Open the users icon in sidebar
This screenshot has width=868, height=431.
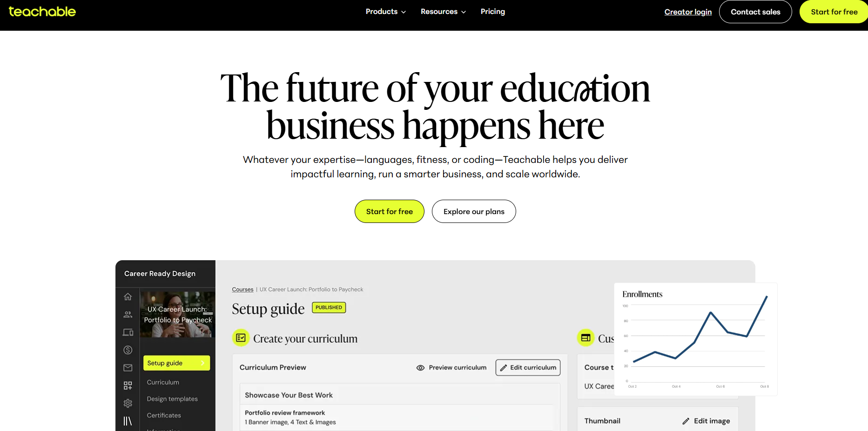[x=128, y=315]
